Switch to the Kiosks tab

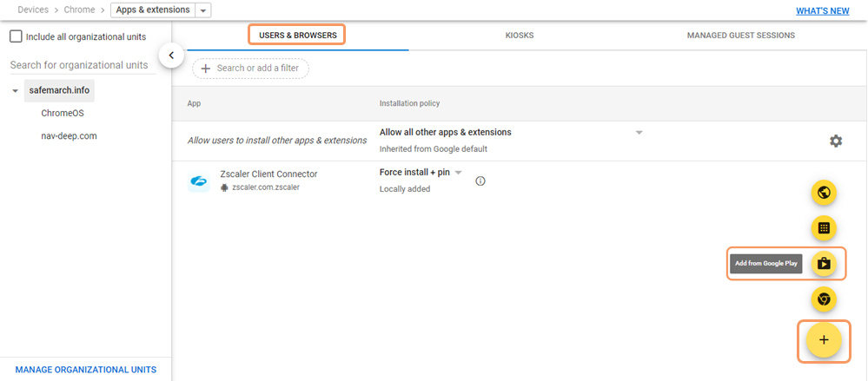click(x=520, y=36)
